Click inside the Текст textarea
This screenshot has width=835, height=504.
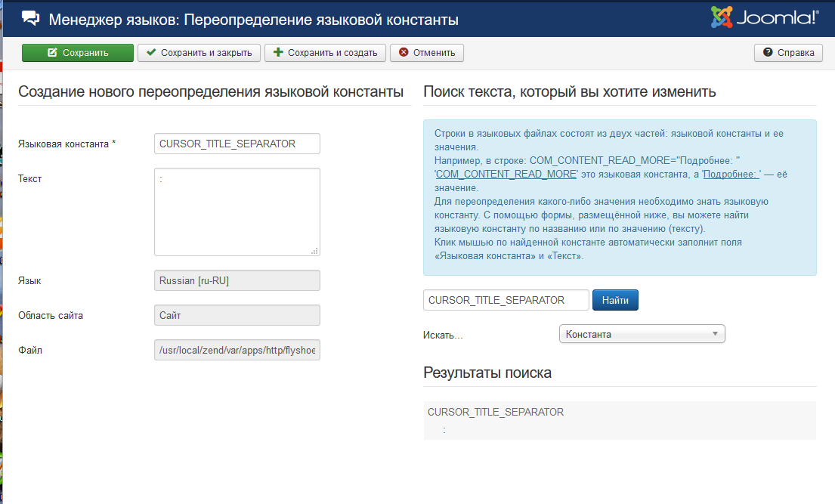pos(237,212)
